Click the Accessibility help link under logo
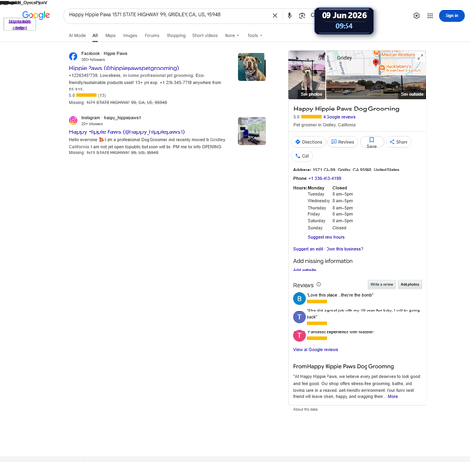This screenshot has width=476, height=462. click(20, 25)
